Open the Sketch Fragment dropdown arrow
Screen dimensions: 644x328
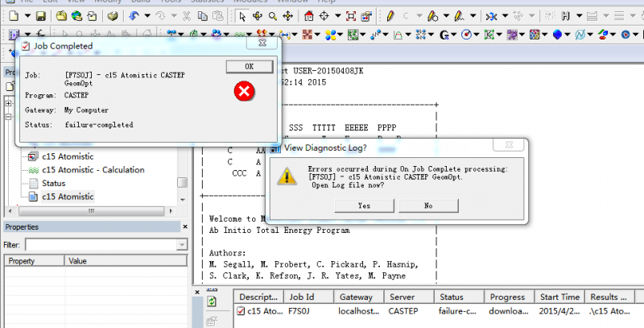point(473,16)
